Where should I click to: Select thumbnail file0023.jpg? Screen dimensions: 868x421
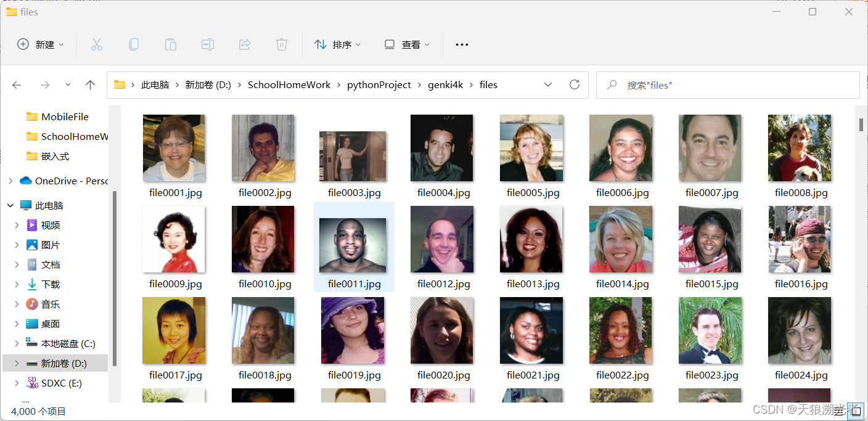pos(710,330)
